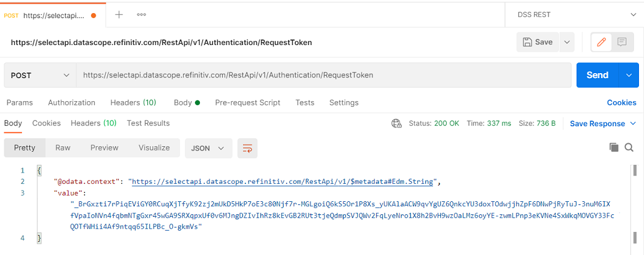Screen dimensions: 644x255
Task: Copy response with the copy icon
Action: (613, 147)
